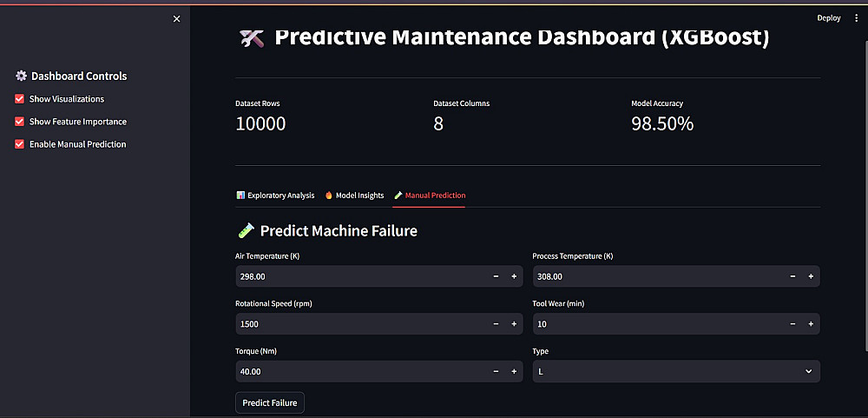Close the sidebar with the X icon
The image size is (868, 418).
[177, 18]
